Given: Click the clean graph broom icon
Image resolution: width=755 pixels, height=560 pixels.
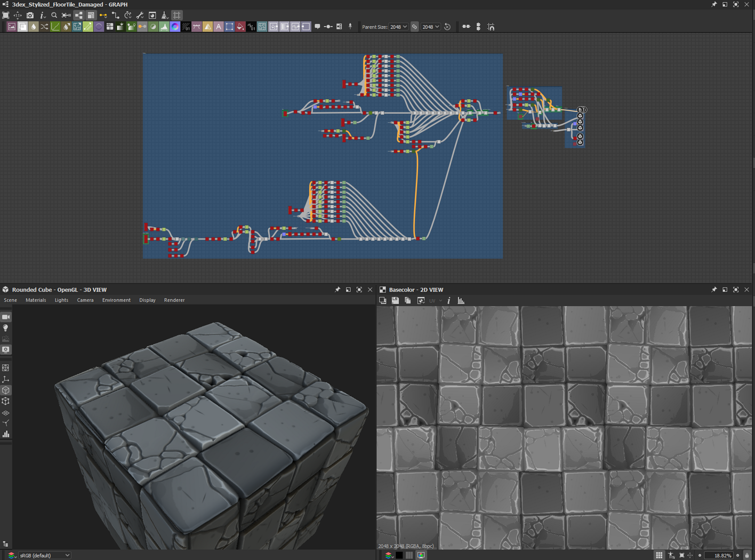Looking at the screenshot, I should click(x=164, y=15).
